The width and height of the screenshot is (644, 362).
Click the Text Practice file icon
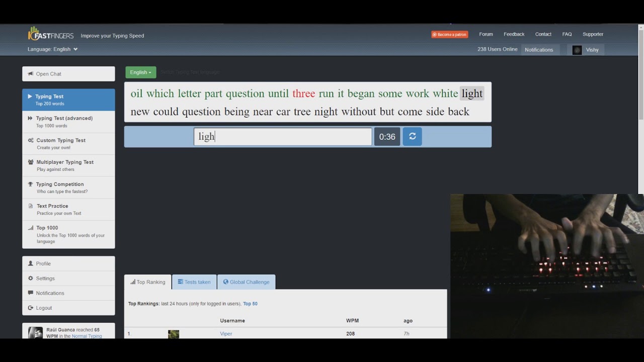click(x=31, y=206)
